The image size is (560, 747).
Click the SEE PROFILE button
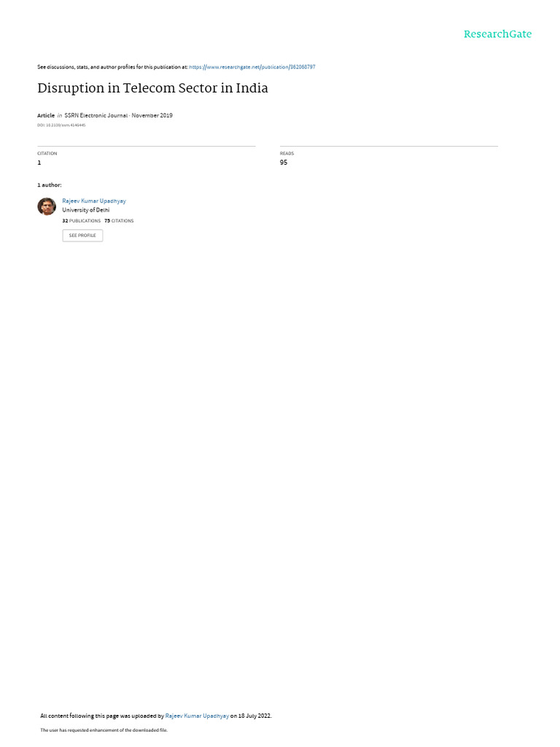pyautogui.click(x=82, y=236)
